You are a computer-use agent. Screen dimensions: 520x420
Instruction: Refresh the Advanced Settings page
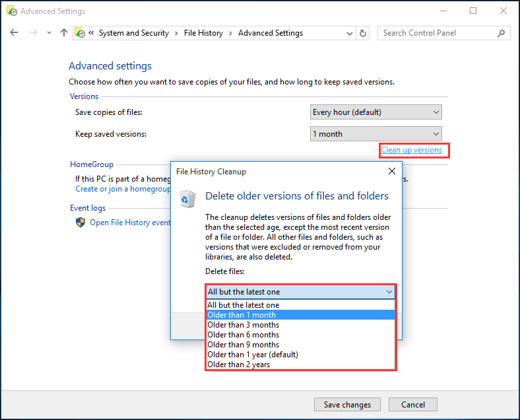363,33
